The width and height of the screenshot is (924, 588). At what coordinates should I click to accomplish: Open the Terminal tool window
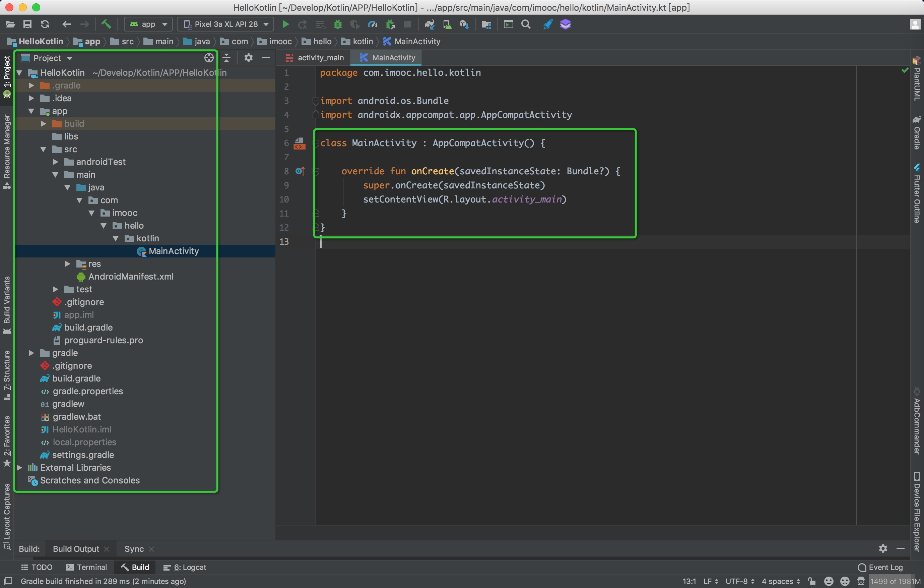coord(86,567)
